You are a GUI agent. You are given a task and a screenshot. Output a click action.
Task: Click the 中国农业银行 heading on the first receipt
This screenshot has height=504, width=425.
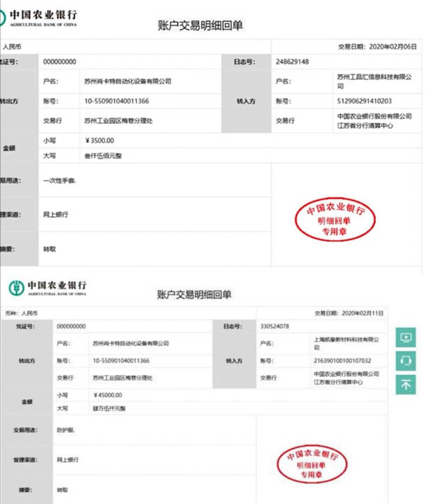(43, 15)
